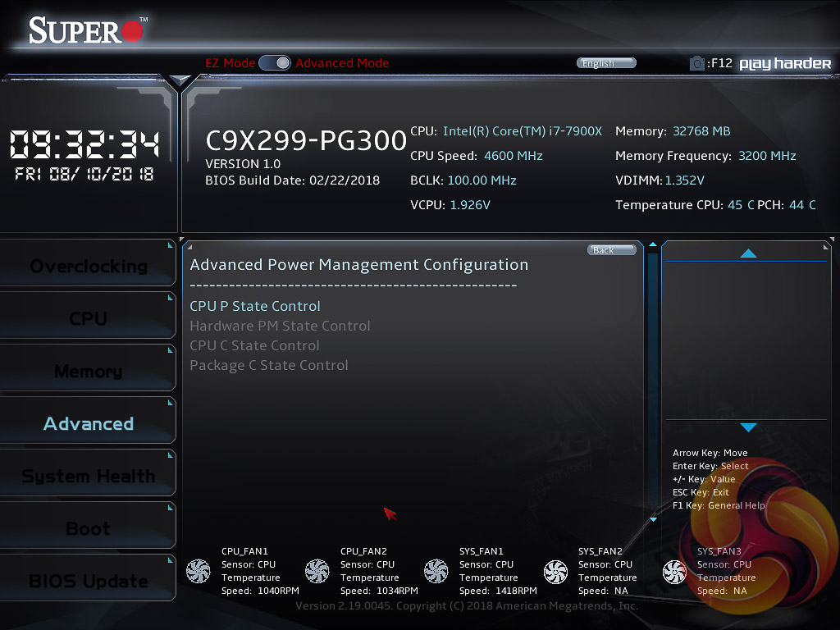The width and height of the screenshot is (840, 630).
Task: Click the help panel up arrow
Action: [748, 253]
